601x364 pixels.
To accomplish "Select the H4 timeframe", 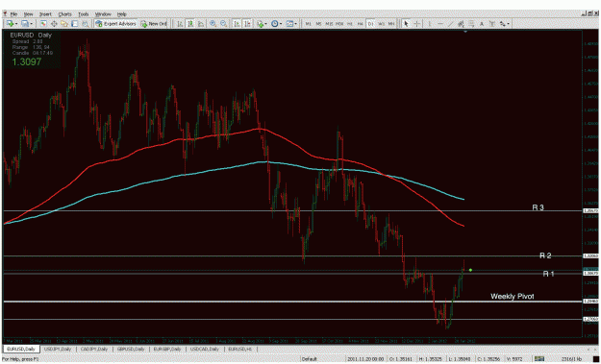I will coord(361,24).
